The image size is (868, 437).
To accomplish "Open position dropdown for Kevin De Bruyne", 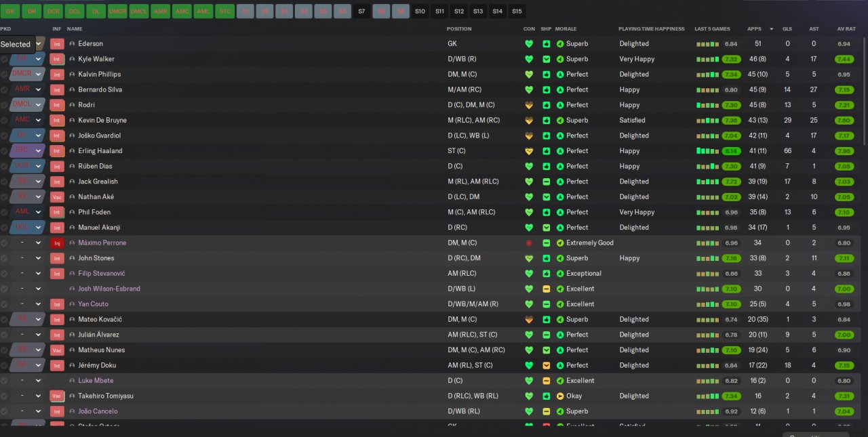I will tap(39, 121).
